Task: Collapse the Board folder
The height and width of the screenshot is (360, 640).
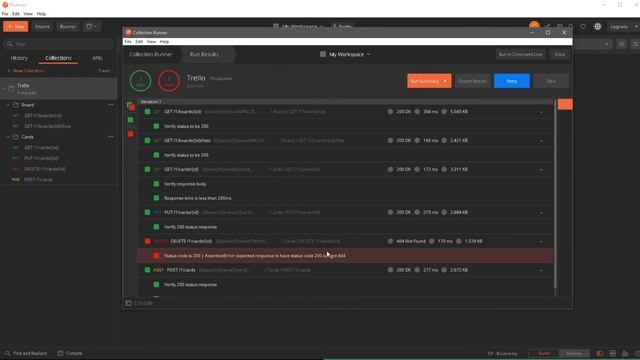Action: (8, 105)
